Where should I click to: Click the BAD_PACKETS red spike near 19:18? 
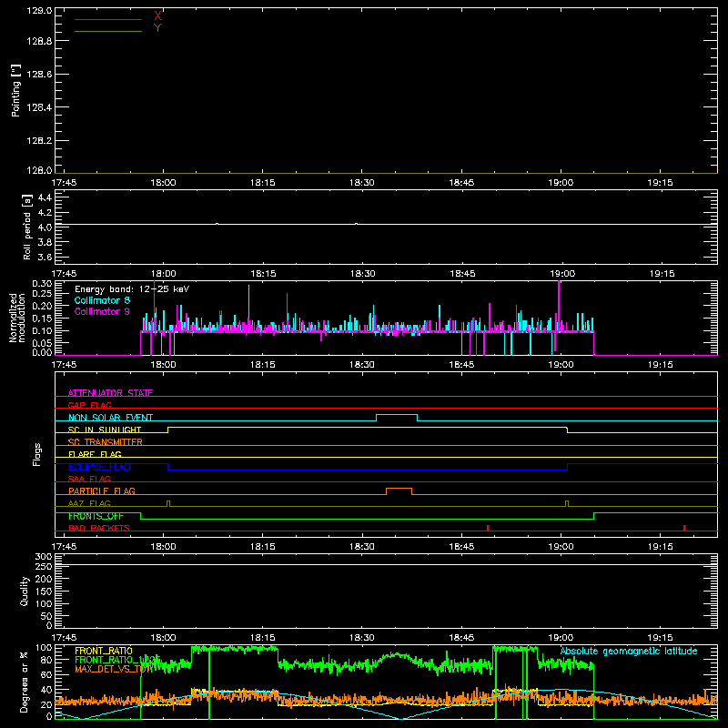click(x=684, y=528)
